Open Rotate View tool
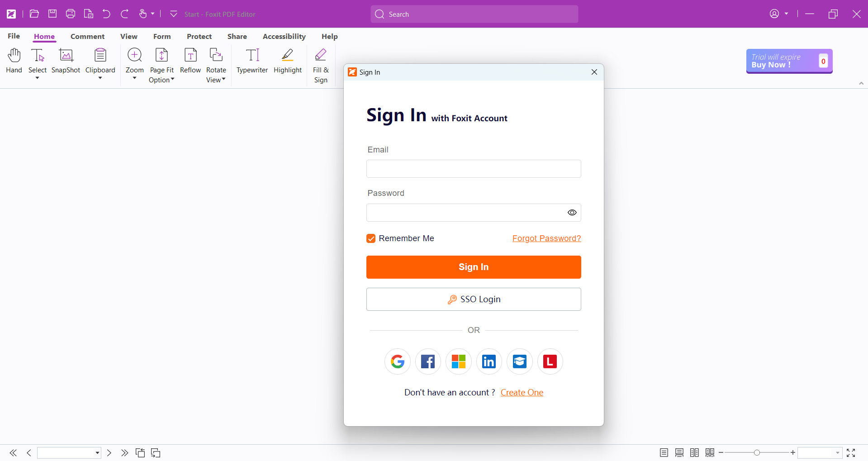The width and height of the screenshot is (868, 461). click(x=216, y=66)
